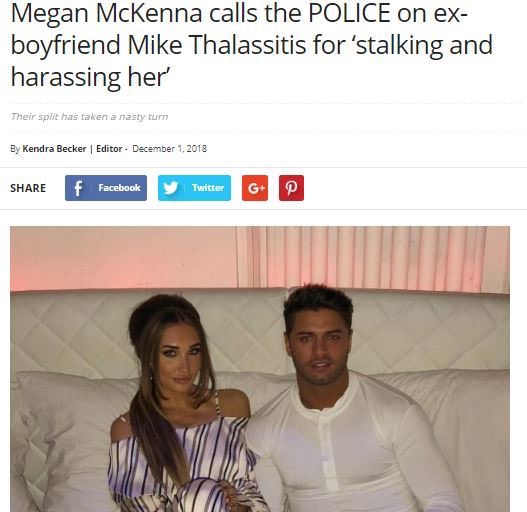Click 'harassing her' in headline's last line
The height and width of the screenshot is (512, 527).
point(89,77)
